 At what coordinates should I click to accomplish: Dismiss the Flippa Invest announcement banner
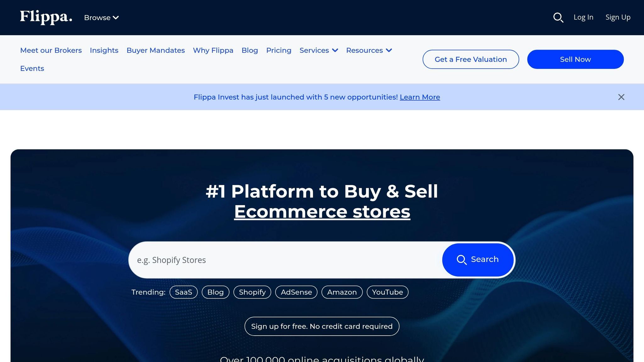pos(621,97)
